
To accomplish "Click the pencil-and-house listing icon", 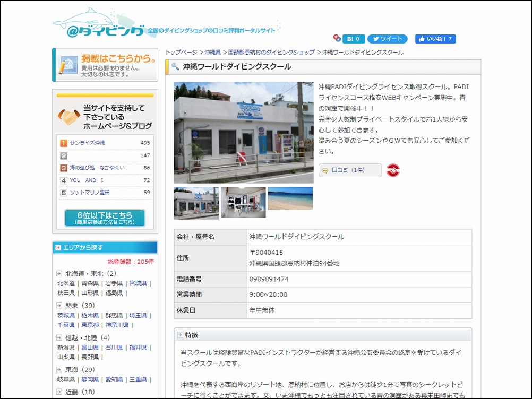I will tap(67, 65).
